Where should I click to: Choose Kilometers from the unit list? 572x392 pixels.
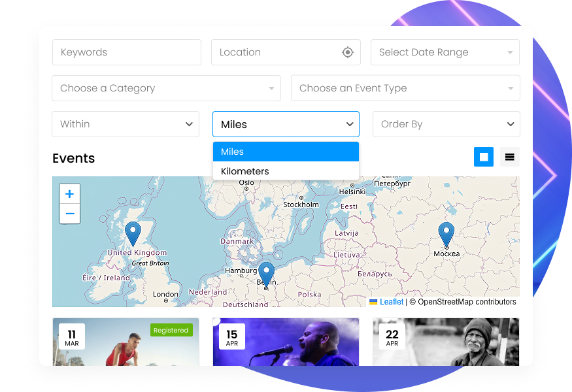286,171
